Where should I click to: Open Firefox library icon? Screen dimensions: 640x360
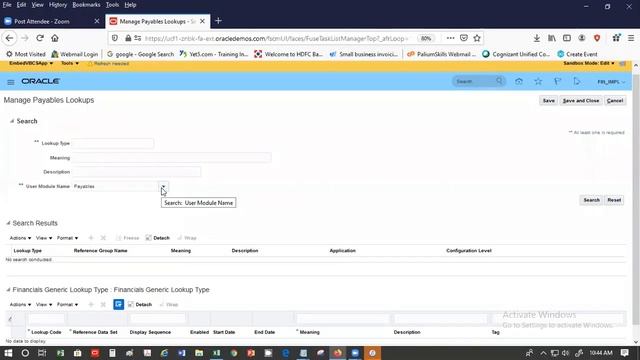pos(552,38)
